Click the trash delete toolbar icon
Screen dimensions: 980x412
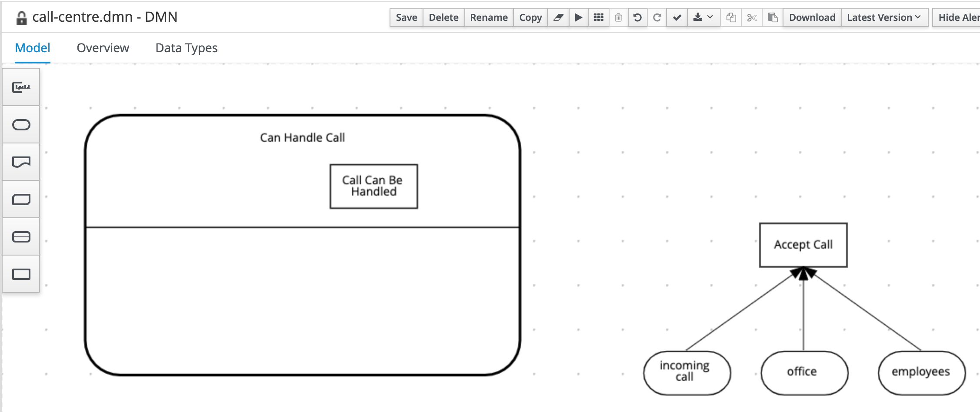618,17
